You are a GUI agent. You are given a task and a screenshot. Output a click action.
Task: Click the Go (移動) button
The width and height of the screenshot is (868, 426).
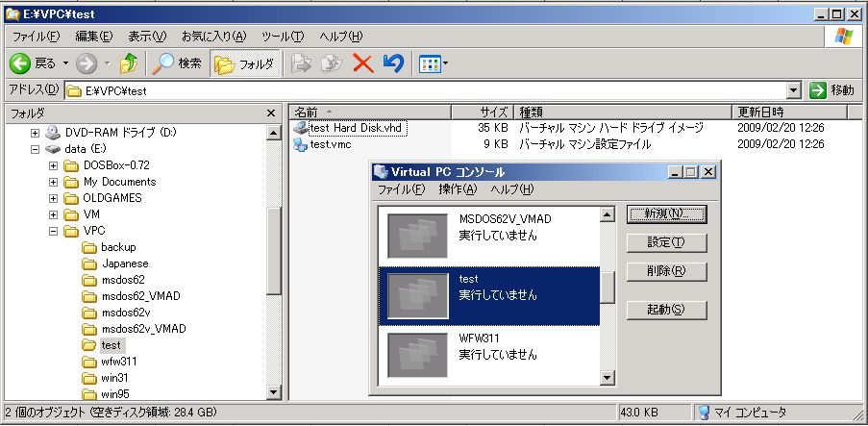pos(832,90)
